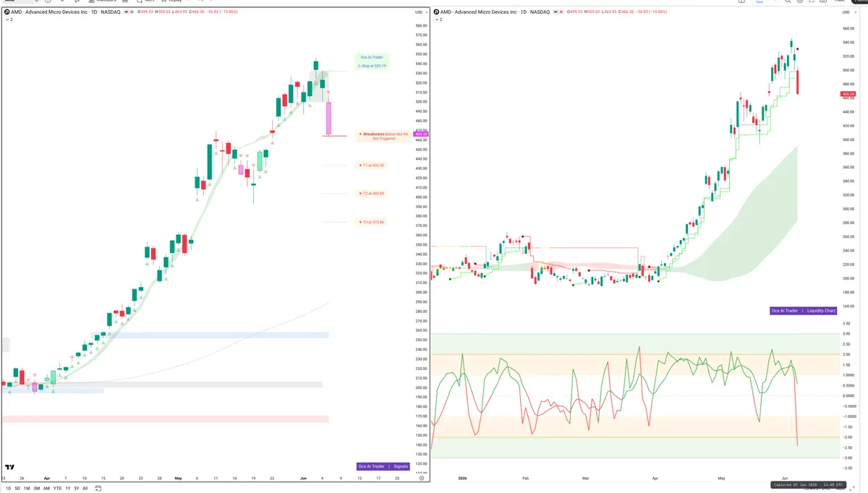868x493 pixels.
Task: Select the 5Y time range
Action: tap(77, 488)
